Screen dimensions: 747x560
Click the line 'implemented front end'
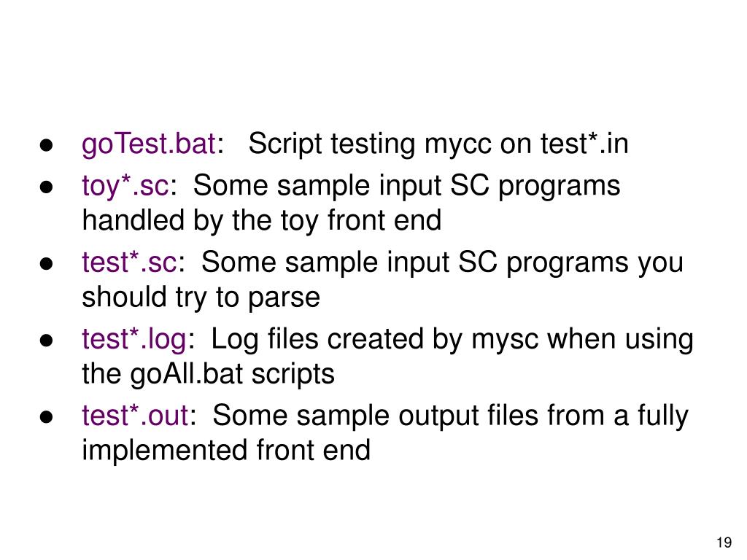[x=226, y=450]
